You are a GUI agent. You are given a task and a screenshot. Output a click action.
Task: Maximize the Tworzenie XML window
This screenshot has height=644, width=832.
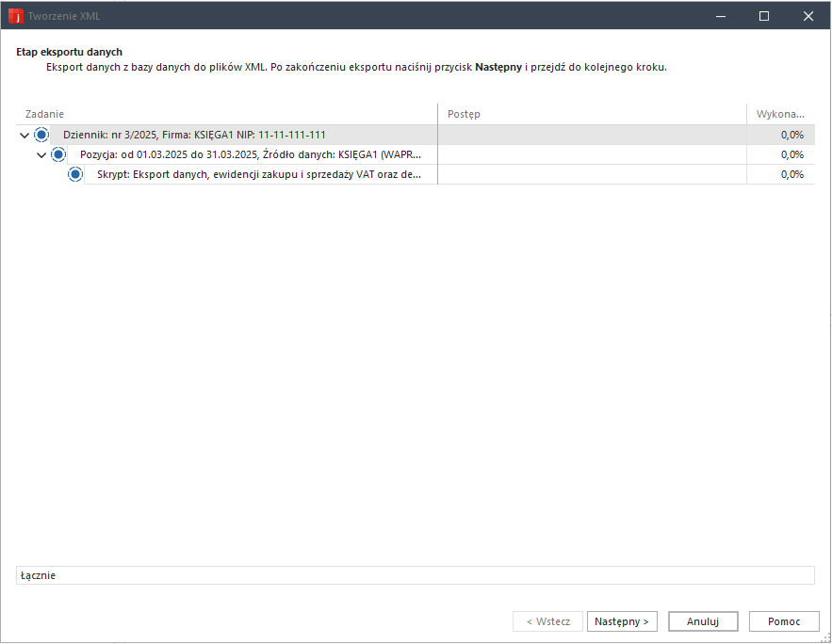764,16
